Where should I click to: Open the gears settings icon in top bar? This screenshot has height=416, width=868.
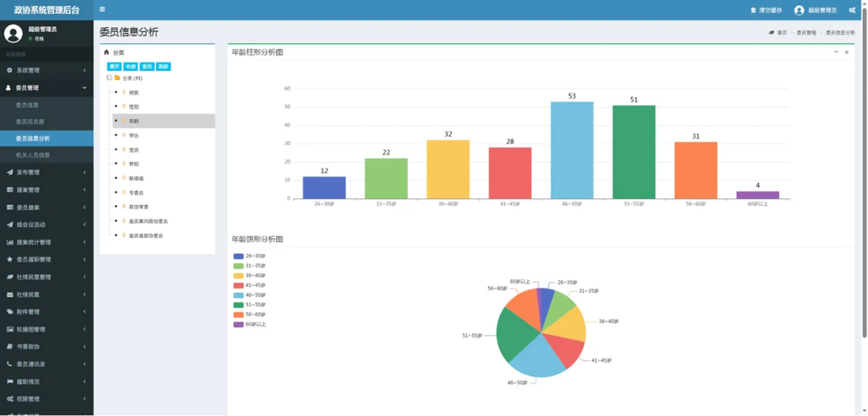click(852, 10)
